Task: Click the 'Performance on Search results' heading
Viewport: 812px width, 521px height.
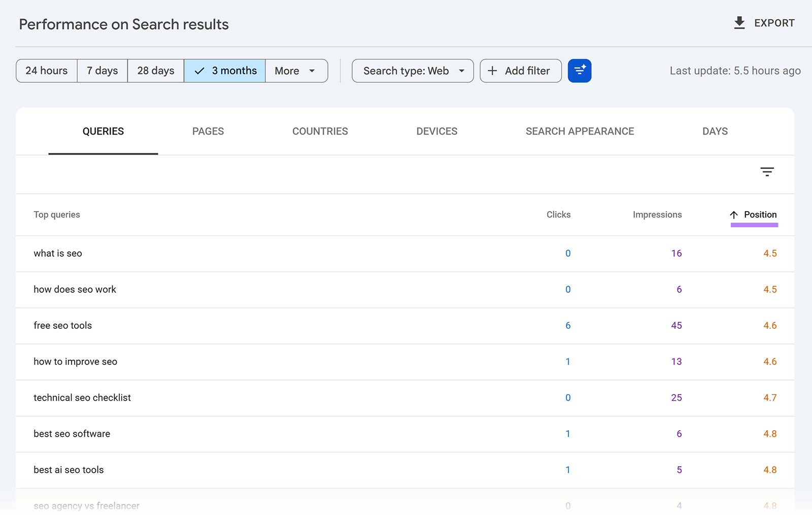Action: (x=124, y=24)
